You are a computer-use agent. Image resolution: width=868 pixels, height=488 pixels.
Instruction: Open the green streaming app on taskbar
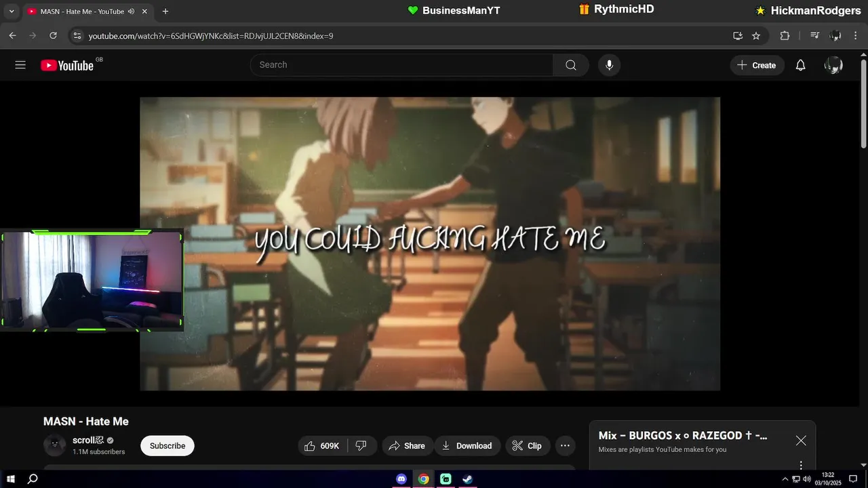[x=446, y=479]
